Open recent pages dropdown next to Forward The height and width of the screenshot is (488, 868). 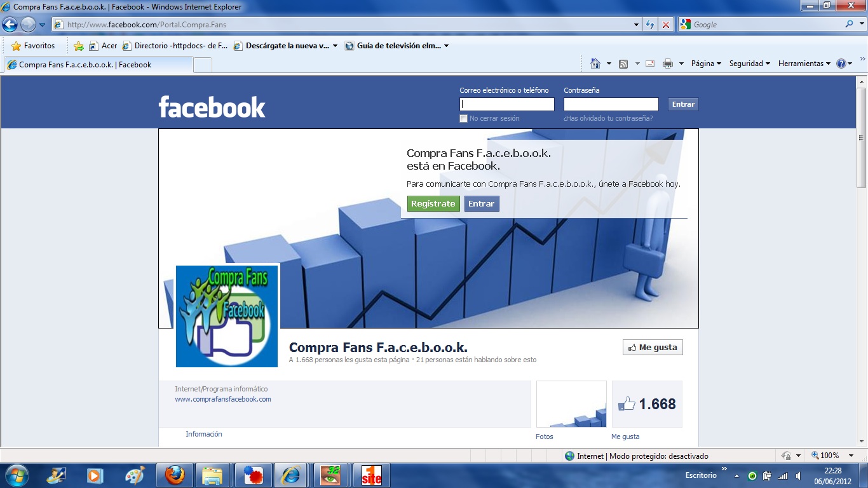pos(42,25)
